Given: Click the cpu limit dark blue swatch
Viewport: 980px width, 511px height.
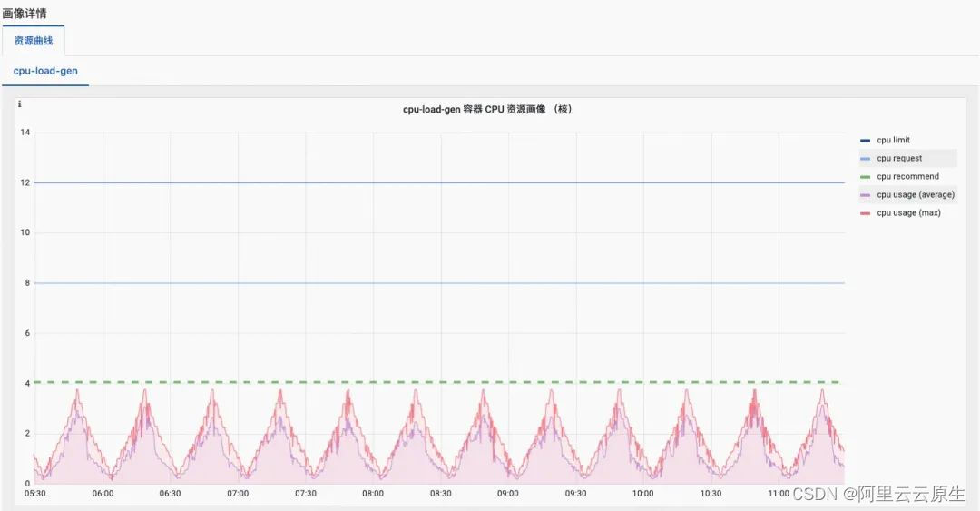Looking at the screenshot, I should [865, 141].
